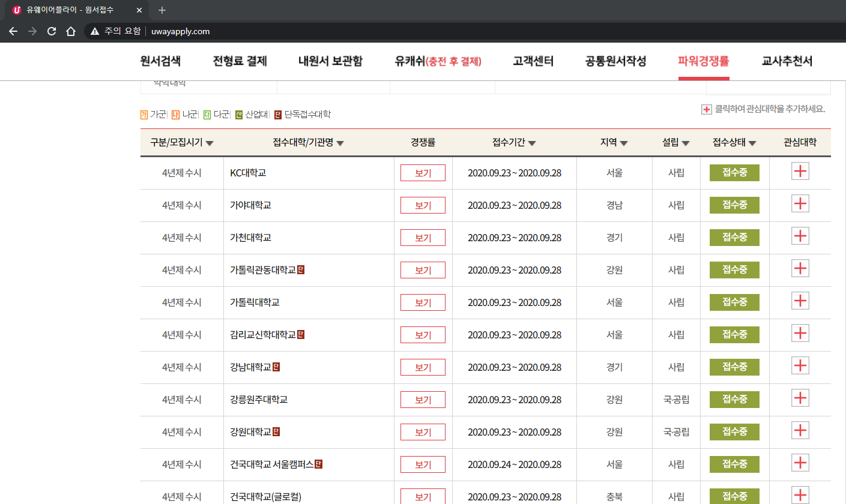The height and width of the screenshot is (504, 846).
Task: Click plus icon for 가톨릭대학교
Action: coord(800,301)
